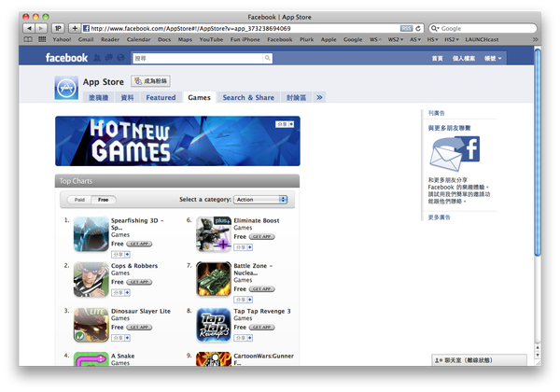Expand the WS bookmarks folder
This screenshot has height=392, width=560.
pos(375,39)
